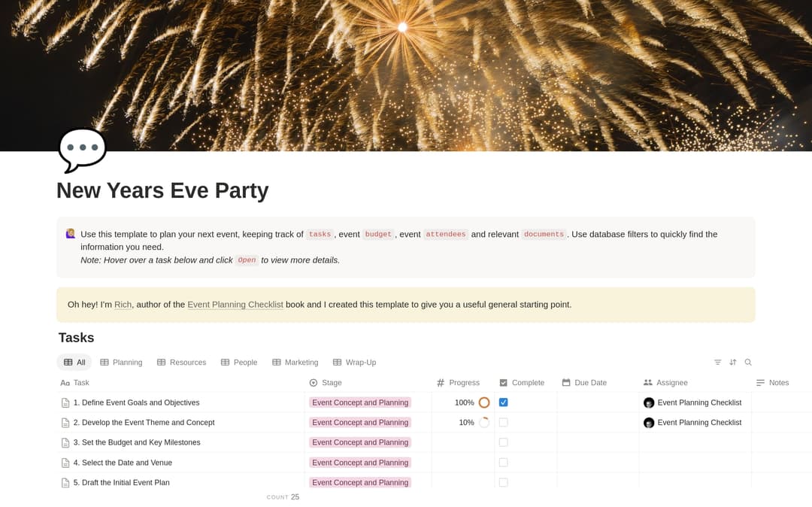
Task: Open the Assignee column header menu
Action: tap(695, 383)
